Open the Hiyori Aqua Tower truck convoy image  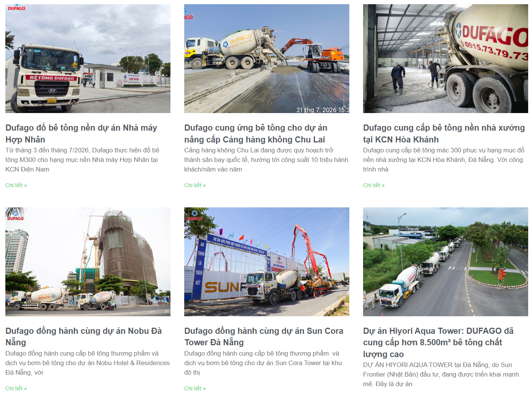(446, 262)
